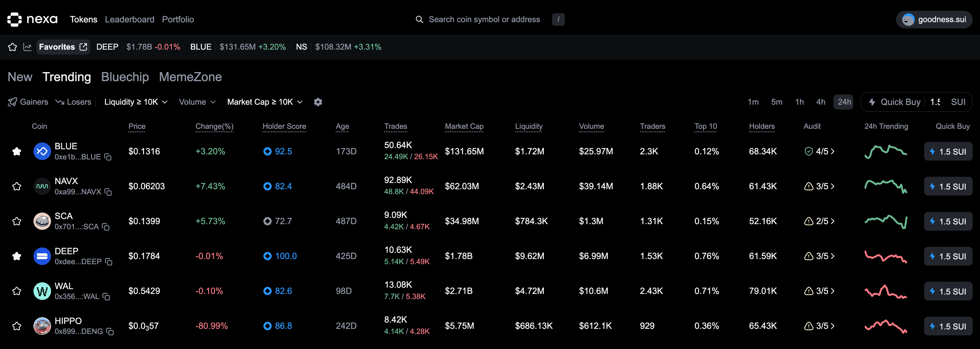Favorite the HIPPO token star

pyautogui.click(x=17, y=326)
